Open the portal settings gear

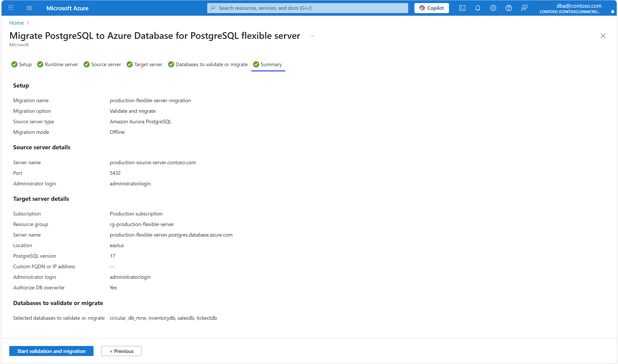pyautogui.click(x=493, y=8)
